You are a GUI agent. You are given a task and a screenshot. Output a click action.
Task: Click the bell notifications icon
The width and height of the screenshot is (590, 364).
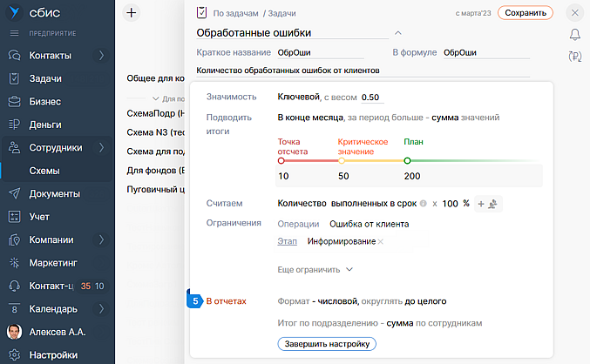(x=574, y=35)
